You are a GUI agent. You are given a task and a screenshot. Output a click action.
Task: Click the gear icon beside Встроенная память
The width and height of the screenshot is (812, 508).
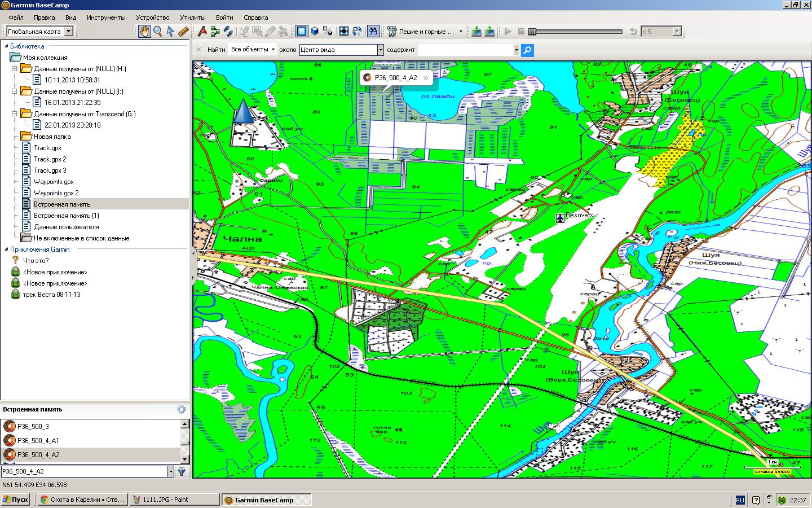click(181, 410)
